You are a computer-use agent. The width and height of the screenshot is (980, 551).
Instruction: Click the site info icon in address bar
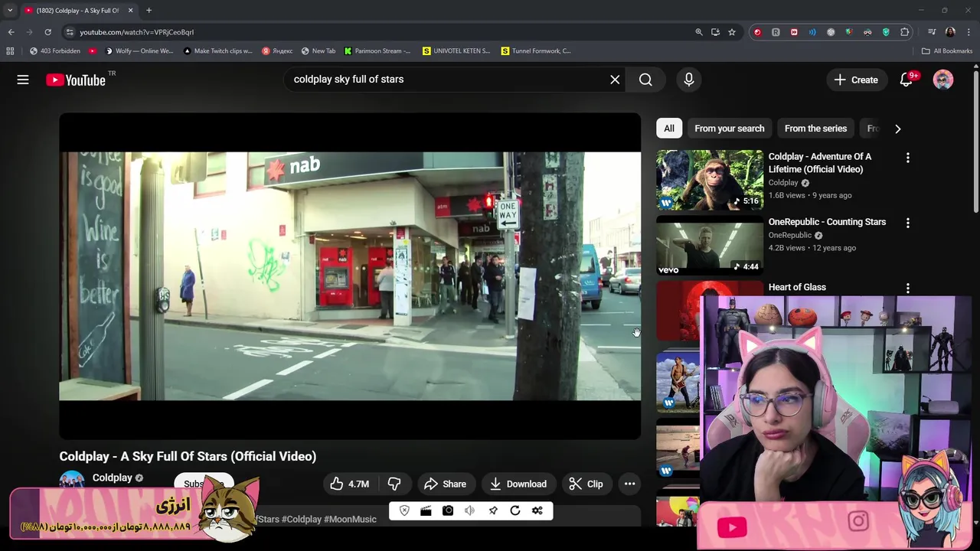point(70,32)
